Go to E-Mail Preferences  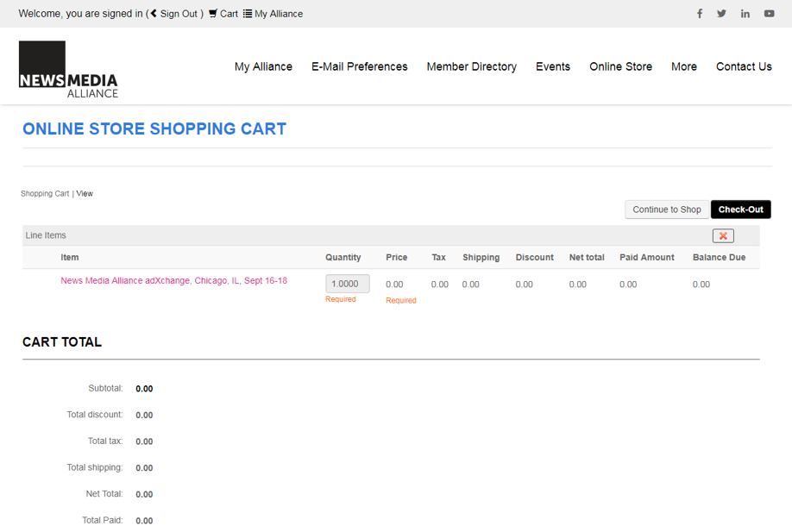(x=359, y=66)
